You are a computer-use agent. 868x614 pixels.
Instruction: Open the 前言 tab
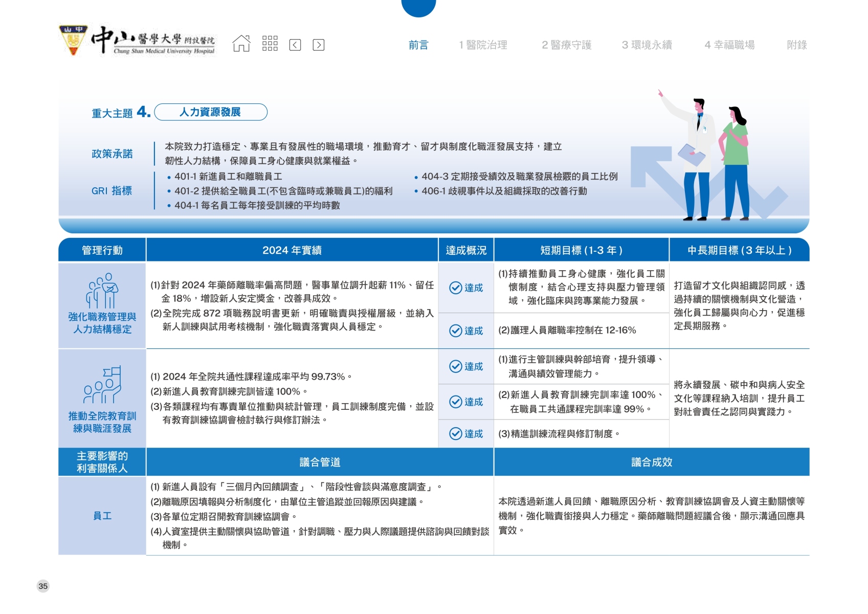pos(418,45)
